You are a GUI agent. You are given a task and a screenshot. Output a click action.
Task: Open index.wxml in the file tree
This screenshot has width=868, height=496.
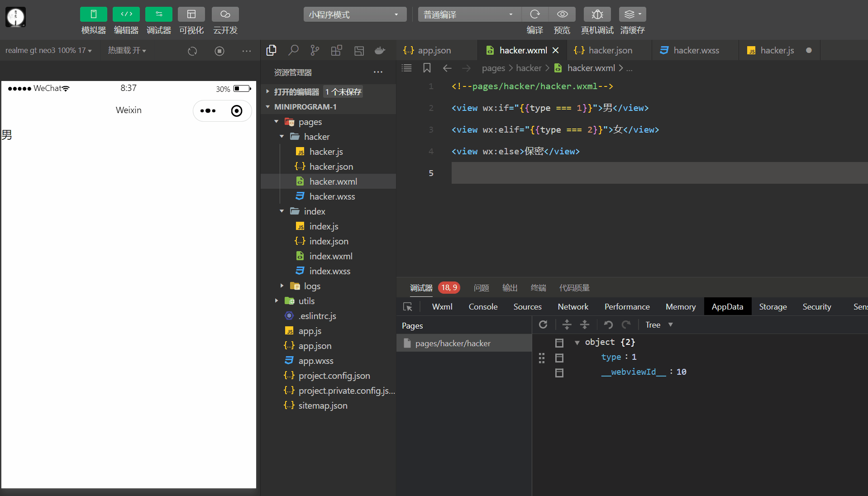click(x=329, y=256)
